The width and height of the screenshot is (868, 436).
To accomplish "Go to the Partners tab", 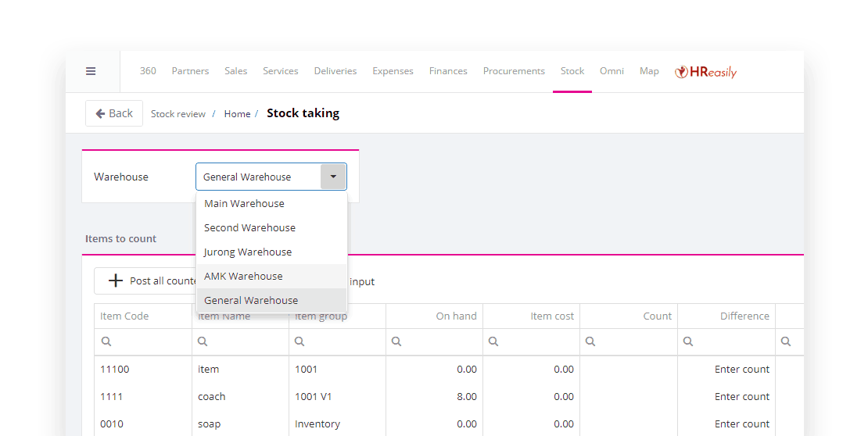I will coord(191,71).
